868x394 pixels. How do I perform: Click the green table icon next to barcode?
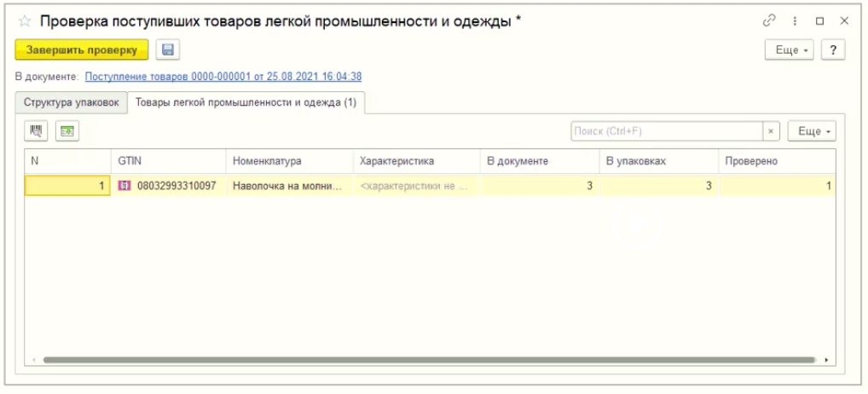67,131
